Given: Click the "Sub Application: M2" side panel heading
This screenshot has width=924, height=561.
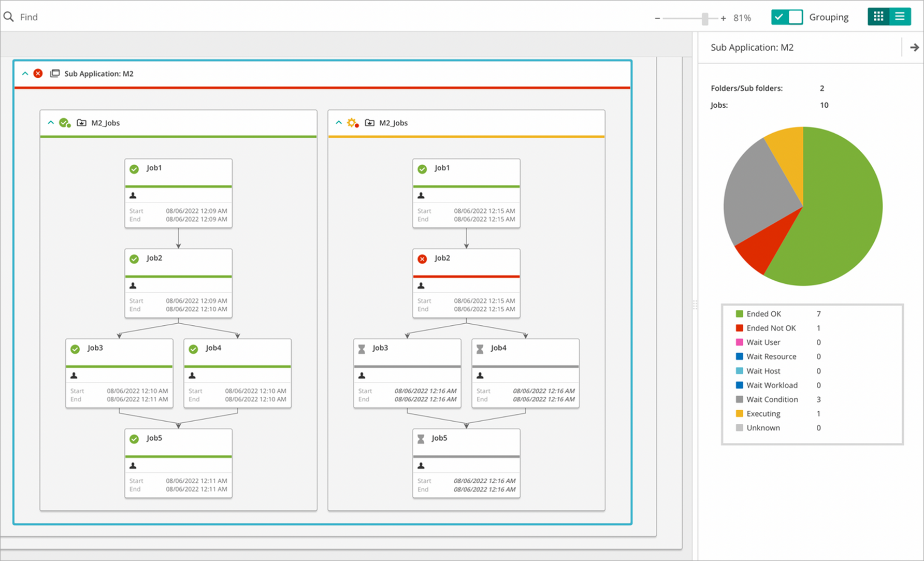Looking at the screenshot, I should (x=752, y=48).
